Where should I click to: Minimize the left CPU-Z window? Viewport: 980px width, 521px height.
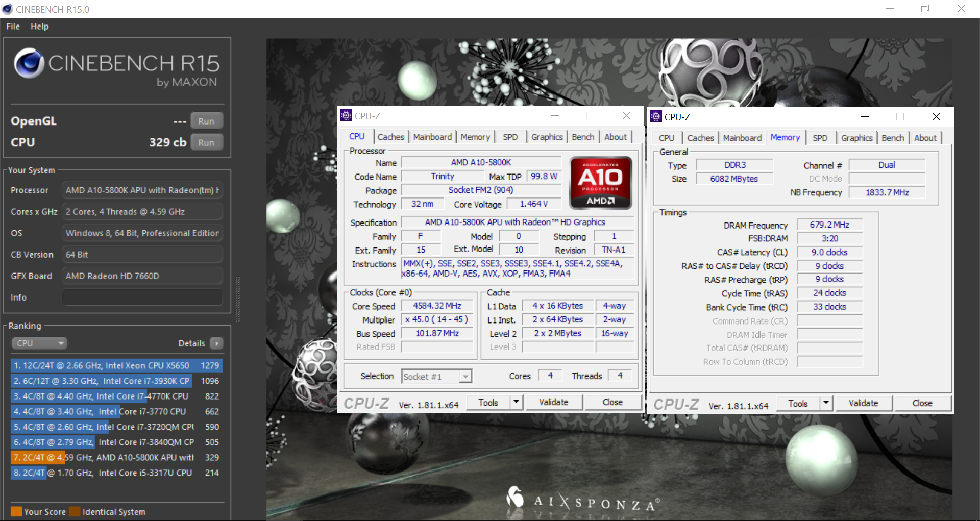555,116
